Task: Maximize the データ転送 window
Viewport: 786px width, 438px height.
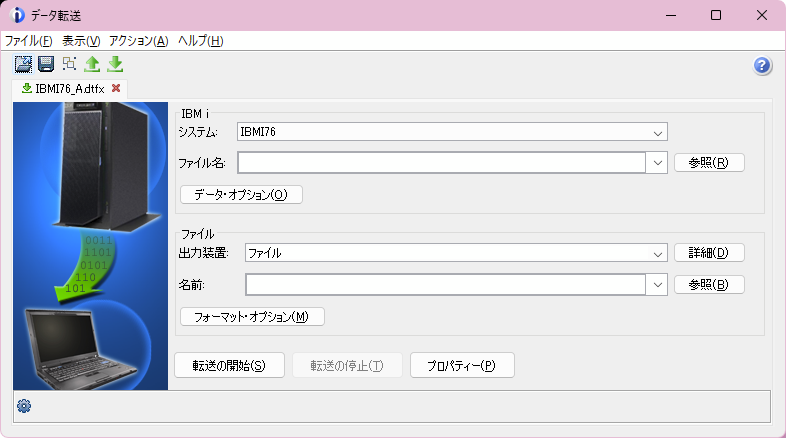Action: point(716,15)
